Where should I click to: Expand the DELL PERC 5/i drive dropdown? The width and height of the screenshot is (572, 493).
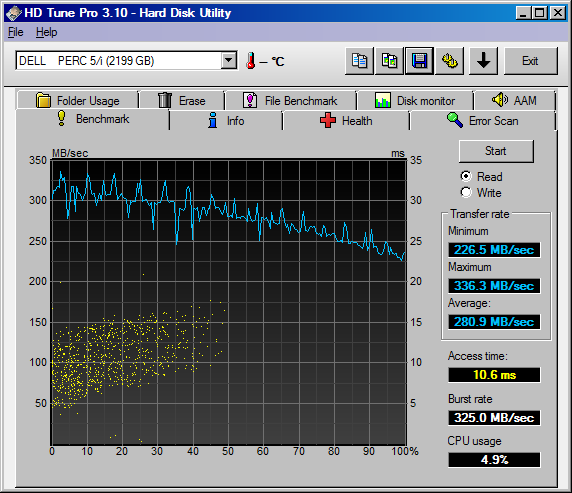pyautogui.click(x=229, y=61)
